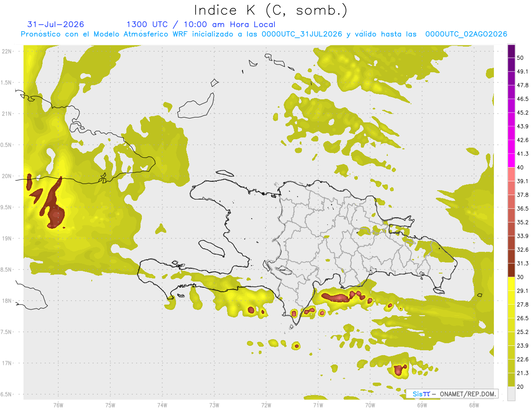
Task: Click the 'Indice K (C, somb.)' title
Action: tap(270, 11)
